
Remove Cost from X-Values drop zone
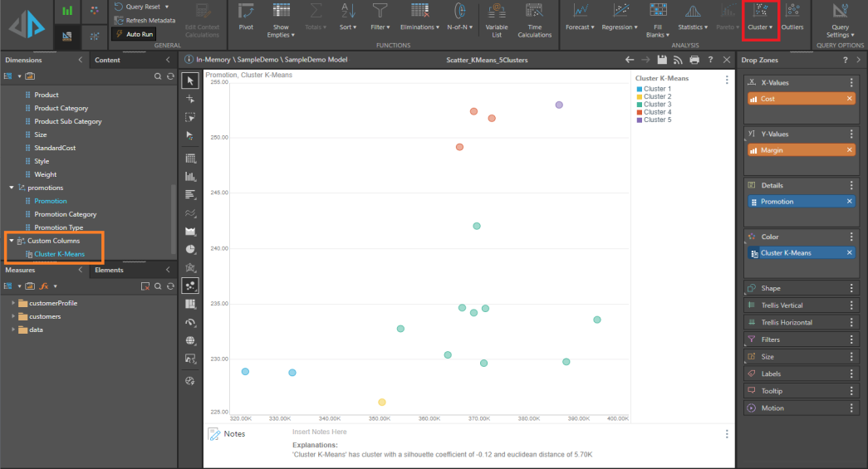point(849,99)
